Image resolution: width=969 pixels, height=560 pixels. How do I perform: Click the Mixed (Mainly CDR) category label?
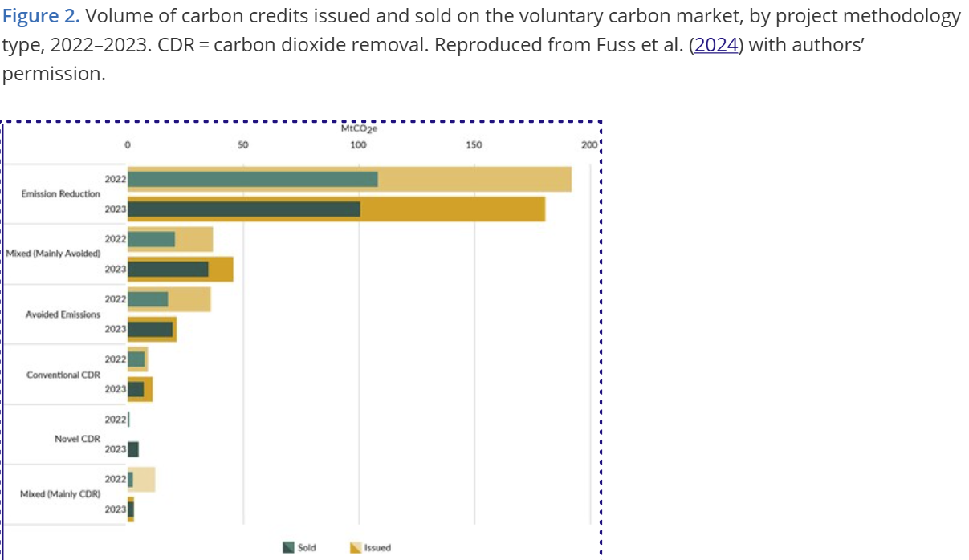click(60, 493)
